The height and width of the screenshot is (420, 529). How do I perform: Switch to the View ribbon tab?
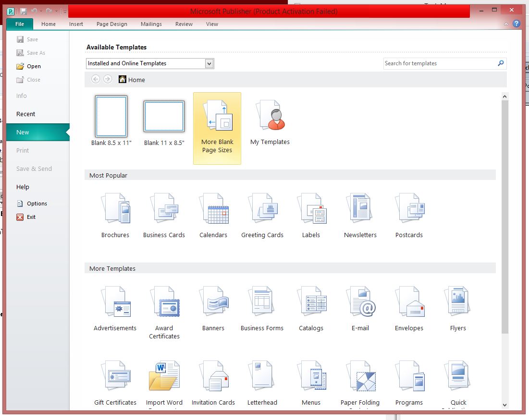212,24
